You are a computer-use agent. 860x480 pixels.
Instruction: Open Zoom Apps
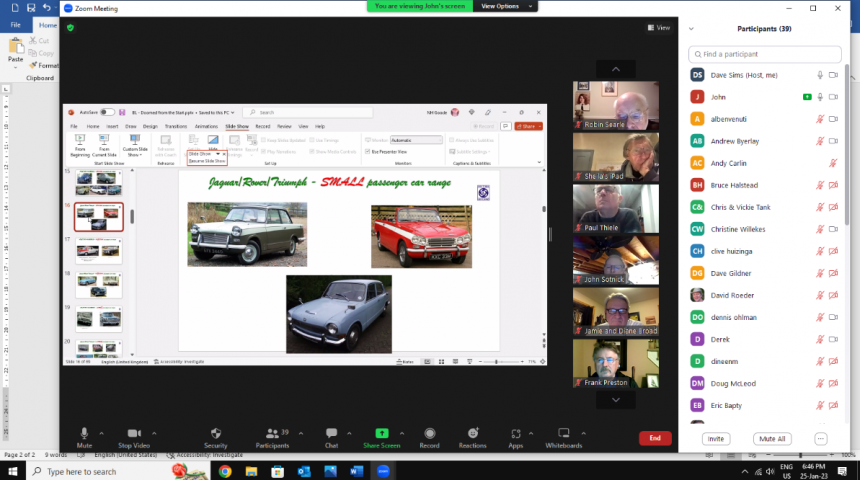(x=516, y=438)
